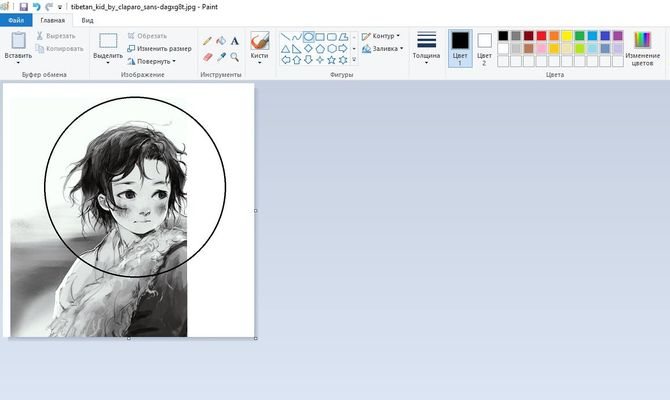Pick the red color swatch

point(541,36)
